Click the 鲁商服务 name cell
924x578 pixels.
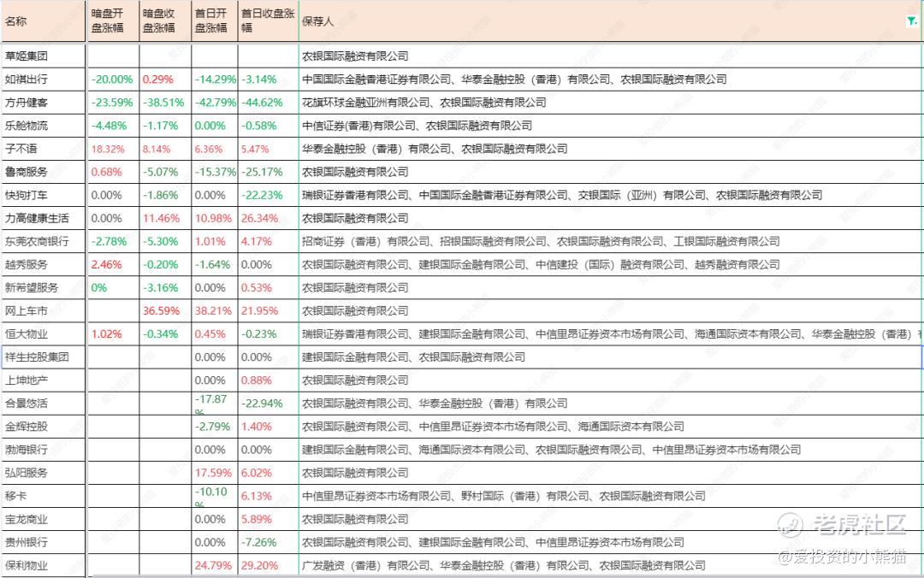(44, 172)
